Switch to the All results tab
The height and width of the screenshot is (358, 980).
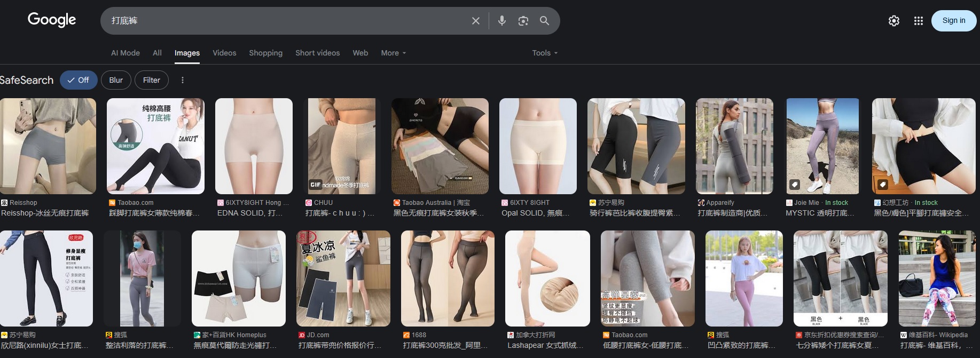coord(157,53)
